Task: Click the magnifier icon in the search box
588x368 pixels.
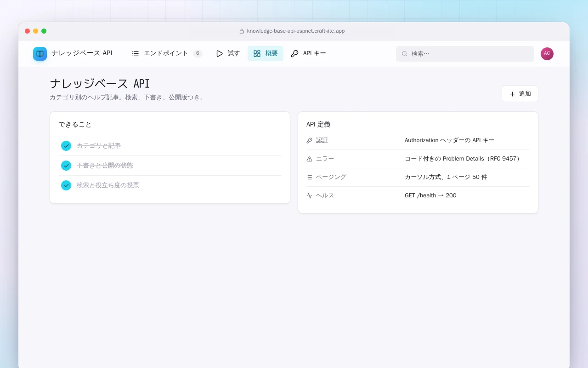Action: 405,54
